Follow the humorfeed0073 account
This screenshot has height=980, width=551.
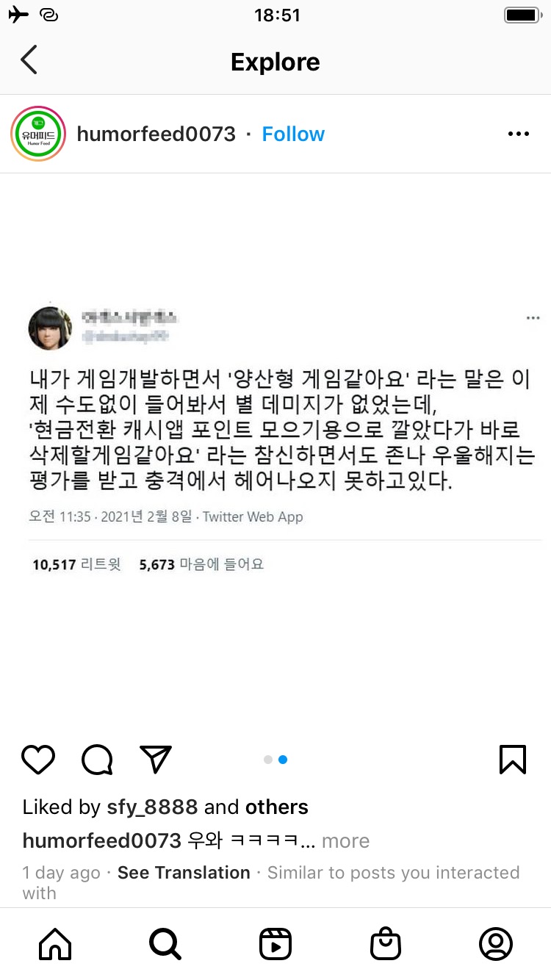point(293,134)
